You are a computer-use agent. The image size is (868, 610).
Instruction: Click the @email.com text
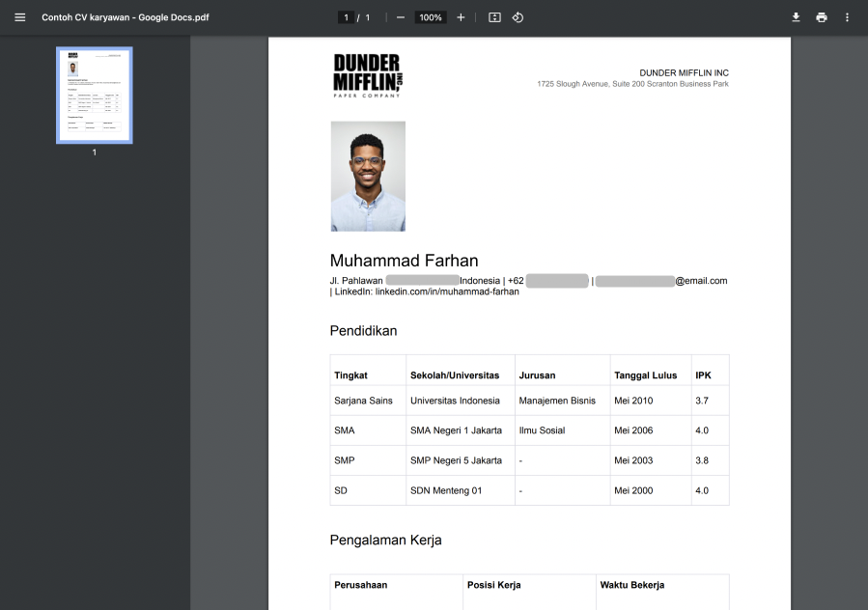[x=701, y=281]
